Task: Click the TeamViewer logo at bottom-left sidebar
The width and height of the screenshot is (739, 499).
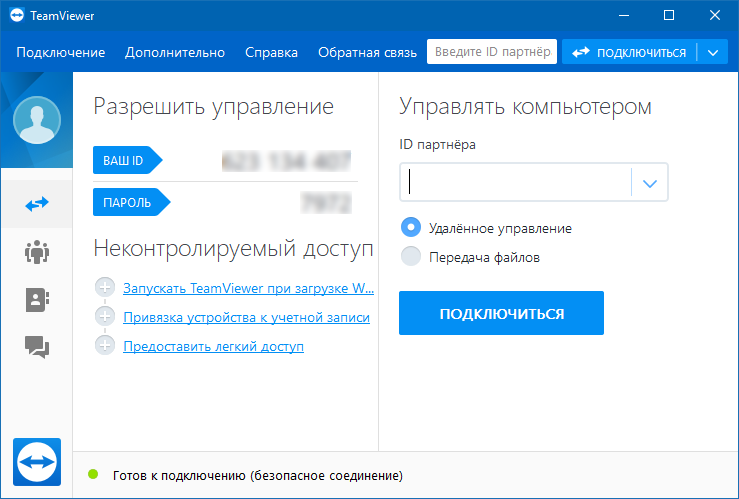Action: [37, 462]
